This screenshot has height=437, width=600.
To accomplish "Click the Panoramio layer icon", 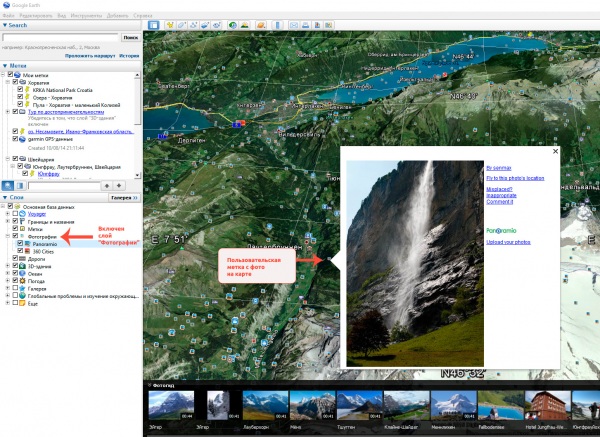I will (x=28, y=244).
